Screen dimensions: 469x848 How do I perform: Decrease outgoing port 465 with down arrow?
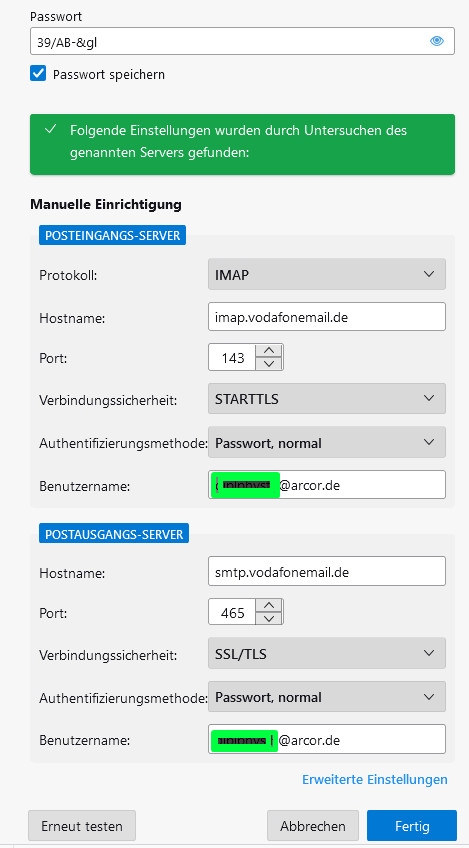pyautogui.click(x=269, y=619)
